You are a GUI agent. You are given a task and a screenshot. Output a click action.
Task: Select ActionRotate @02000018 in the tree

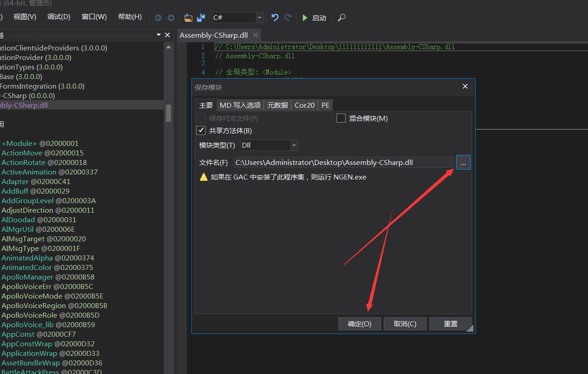pos(44,162)
